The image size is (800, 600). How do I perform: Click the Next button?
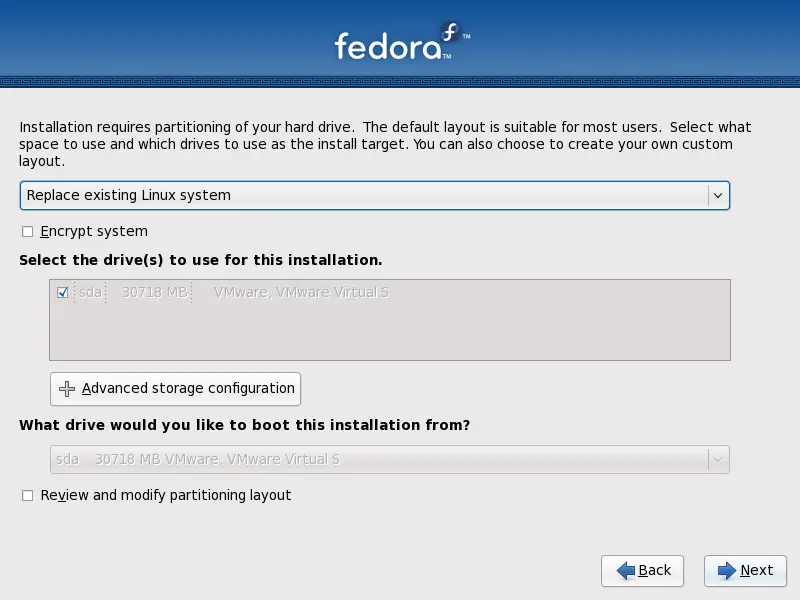(x=745, y=570)
